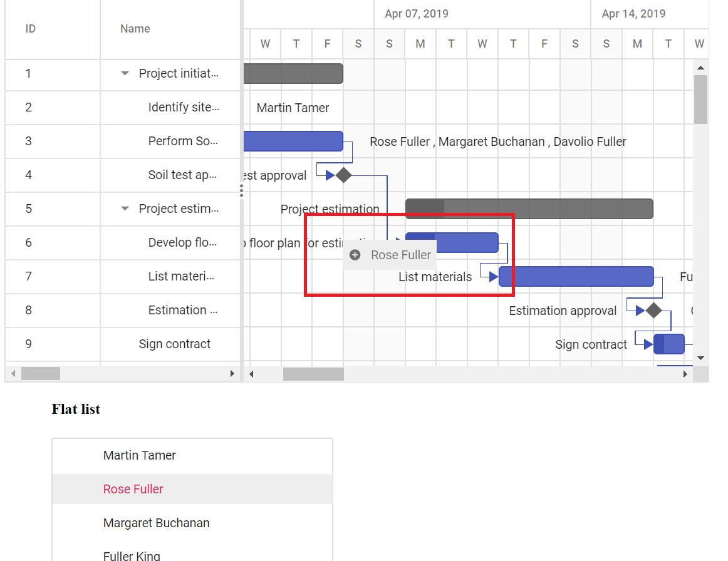Collapse the Project estimation task row
728x561 pixels.
pyautogui.click(x=125, y=208)
